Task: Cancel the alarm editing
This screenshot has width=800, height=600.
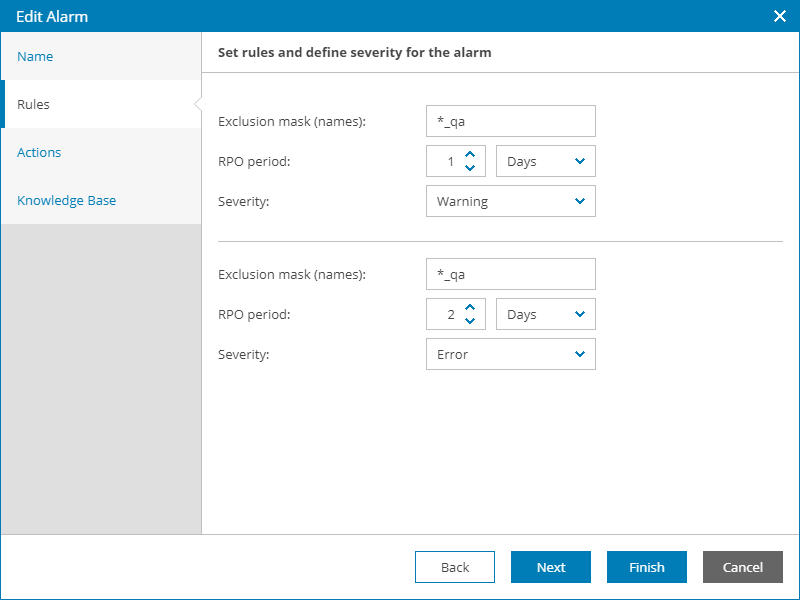Action: (743, 567)
